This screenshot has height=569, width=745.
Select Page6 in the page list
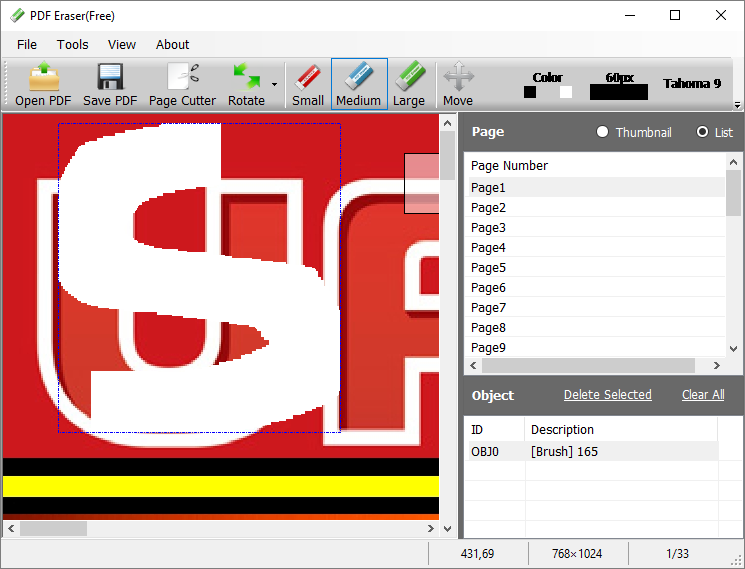pos(597,287)
